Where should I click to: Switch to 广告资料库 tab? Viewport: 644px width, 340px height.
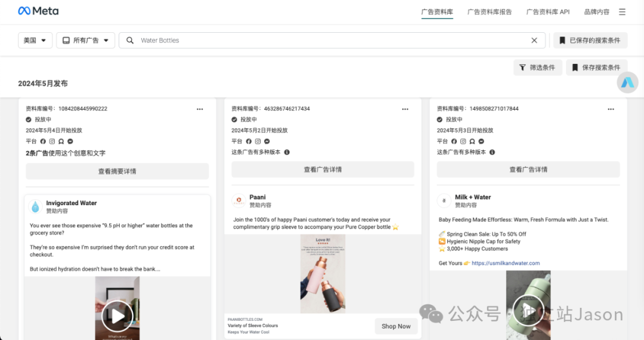pos(437,12)
